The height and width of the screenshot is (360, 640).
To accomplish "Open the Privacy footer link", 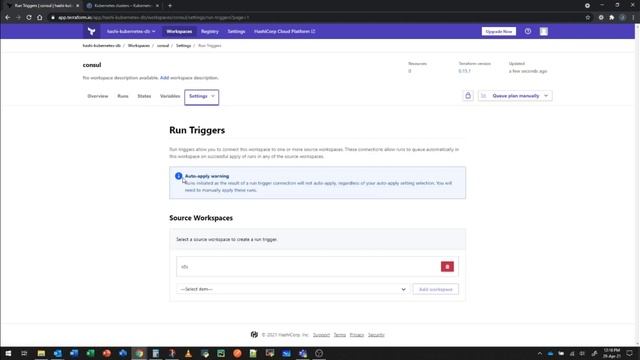I will coord(356,335).
